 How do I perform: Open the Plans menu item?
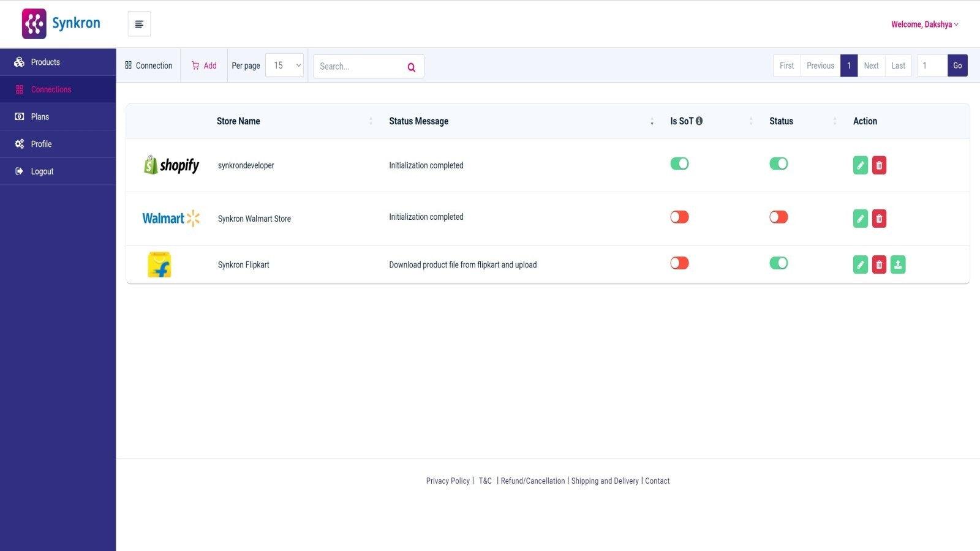click(x=39, y=116)
